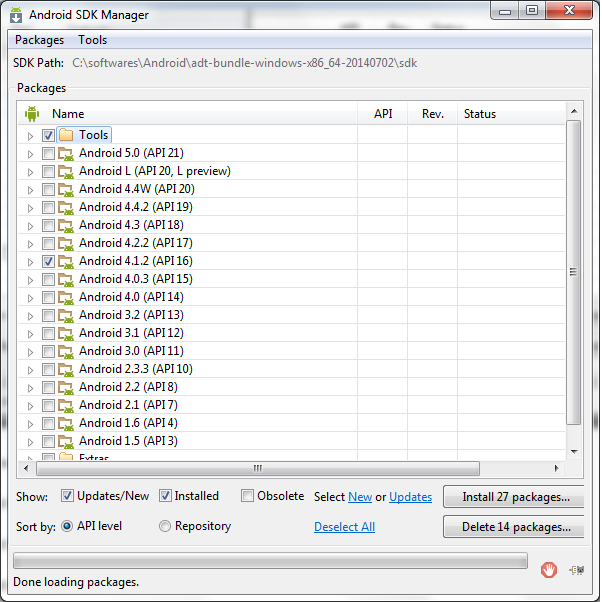Click the Rev. column header
The image size is (602, 602).
(433, 114)
